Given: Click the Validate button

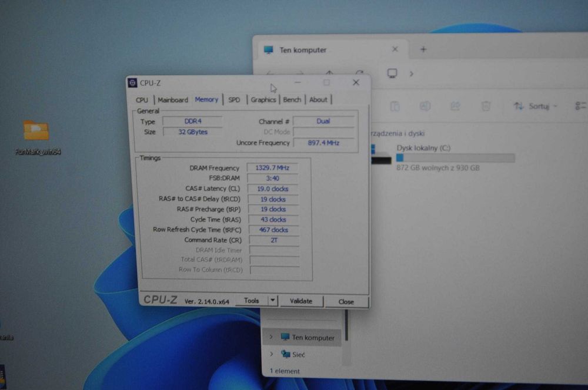Looking at the screenshot, I should (x=300, y=301).
